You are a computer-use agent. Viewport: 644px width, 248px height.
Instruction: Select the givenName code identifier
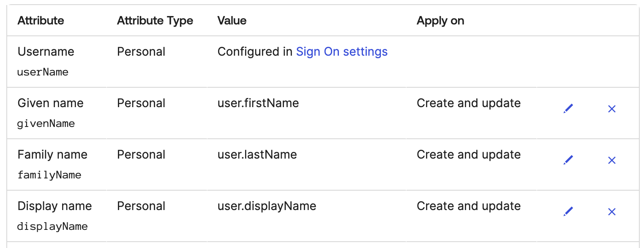(x=46, y=124)
